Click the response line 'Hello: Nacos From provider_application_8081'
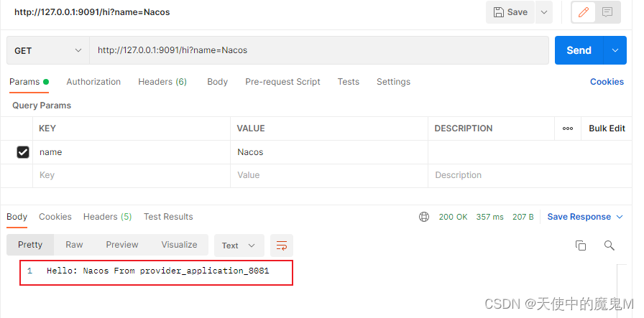This screenshot has height=318, width=644. (157, 271)
